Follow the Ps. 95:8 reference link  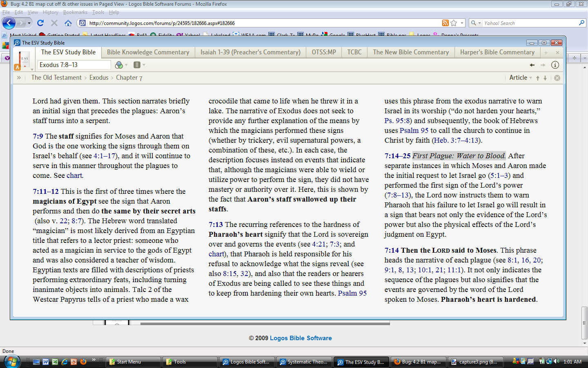(398, 121)
